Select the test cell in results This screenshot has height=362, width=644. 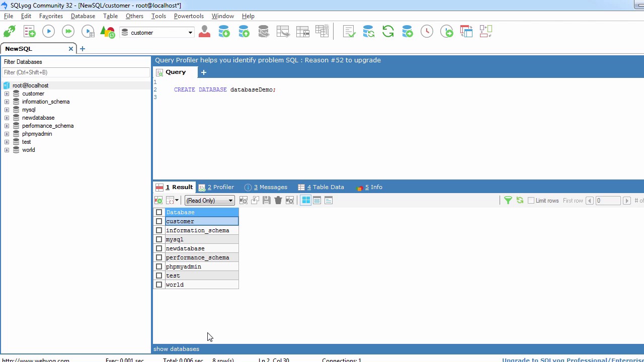click(x=202, y=276)
